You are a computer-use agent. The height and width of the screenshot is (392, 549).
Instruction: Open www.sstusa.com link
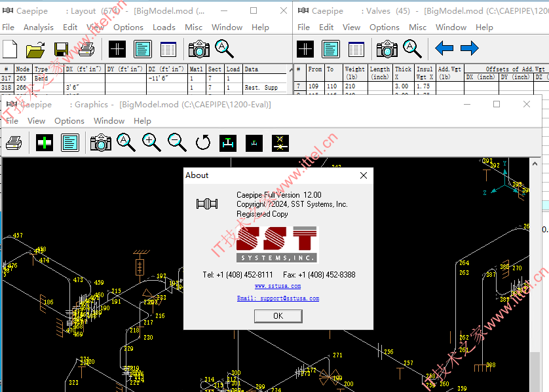pyautogui.click(x=278, y=286)
